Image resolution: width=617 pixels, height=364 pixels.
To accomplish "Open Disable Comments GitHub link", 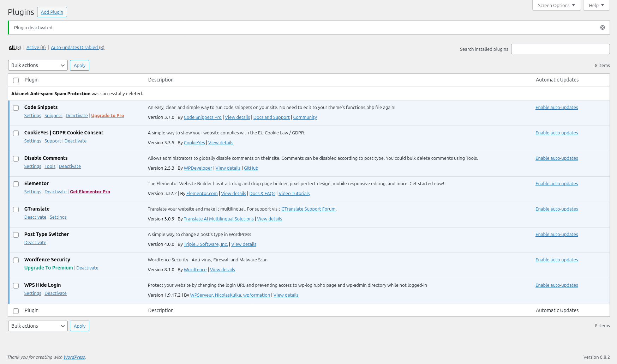I will point(251,168).
